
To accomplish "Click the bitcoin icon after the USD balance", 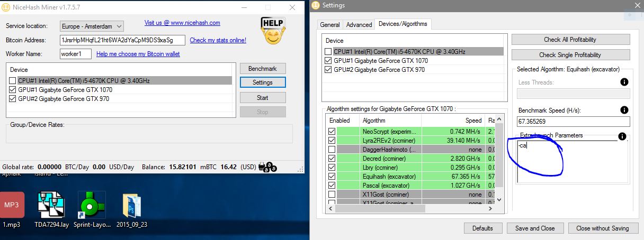I will 266,167.
